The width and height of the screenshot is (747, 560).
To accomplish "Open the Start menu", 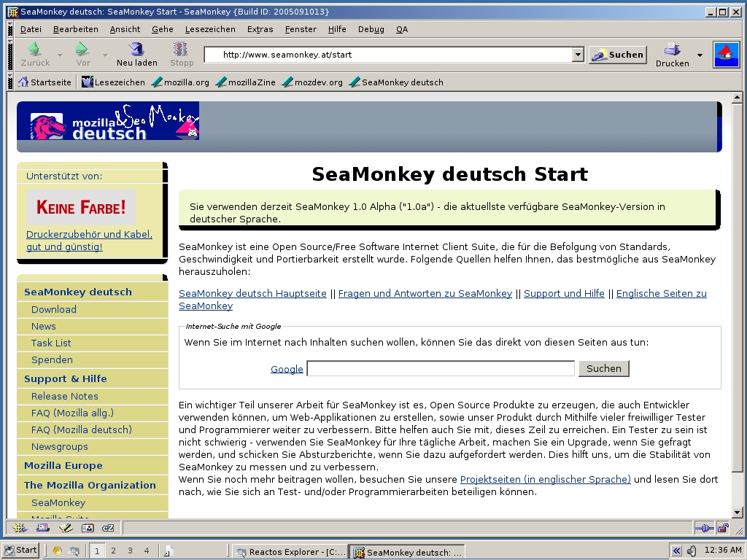I will tap(20, 550).
